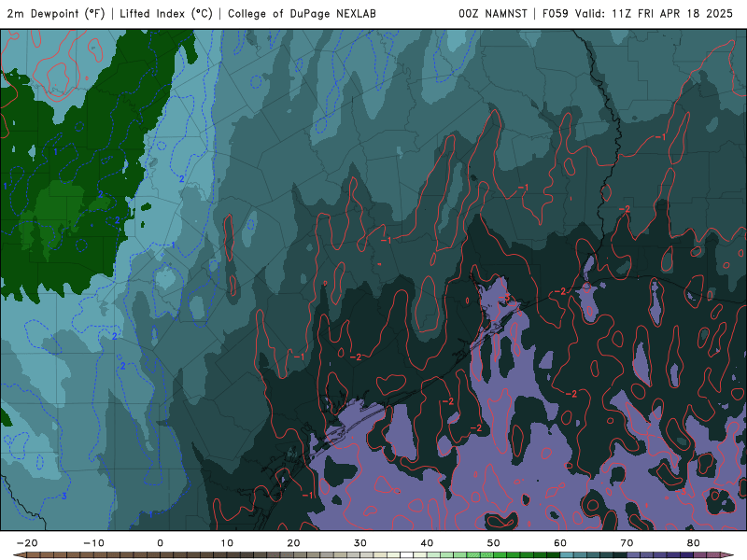747x560 pixels.
Task: Click the 80 label on the color scale
Action: point(694,543)
